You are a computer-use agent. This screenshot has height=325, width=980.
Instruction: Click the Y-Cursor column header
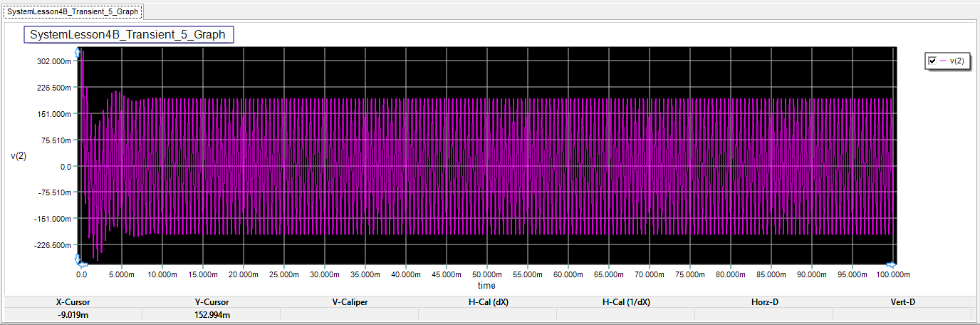[212, 302]
